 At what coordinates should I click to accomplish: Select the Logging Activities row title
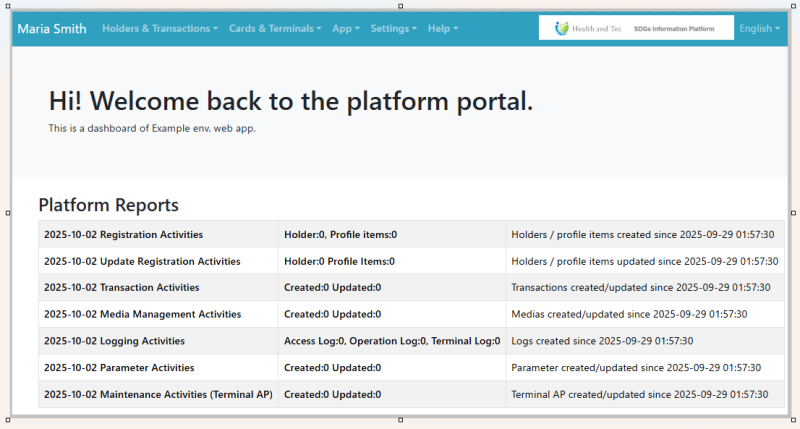tap(114, 341)
